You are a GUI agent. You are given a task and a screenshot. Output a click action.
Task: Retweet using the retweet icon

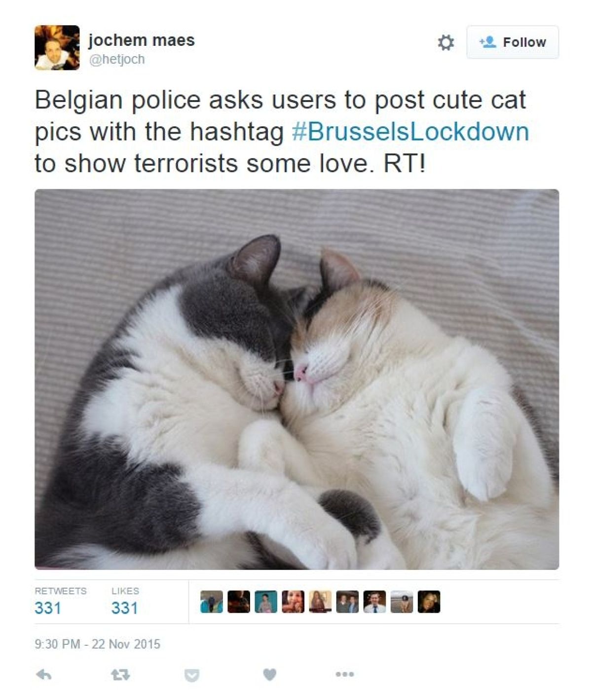(120, 674)
